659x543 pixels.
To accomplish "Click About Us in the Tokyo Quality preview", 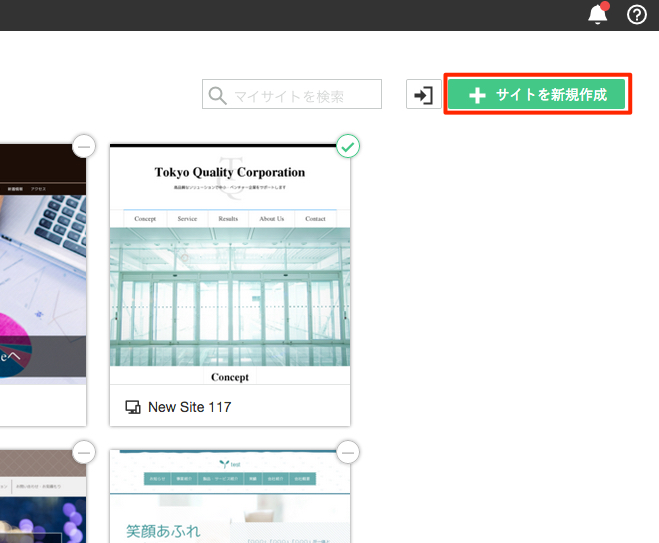I will (x=272, y=219).
